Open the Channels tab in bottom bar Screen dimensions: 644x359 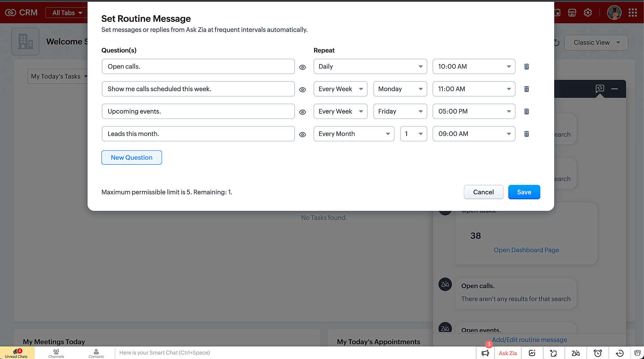click(56, 353)
